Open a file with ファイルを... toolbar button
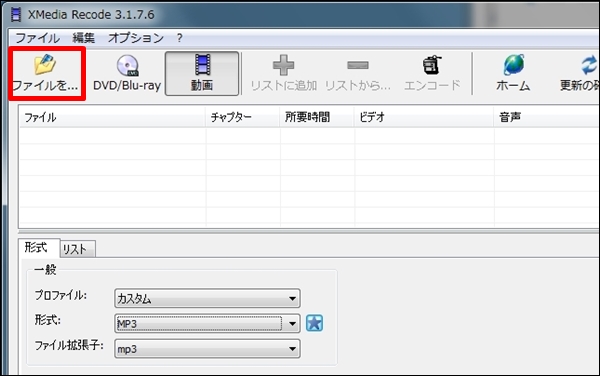The height and width of the screenshot is (376, 600). coord(46,73)
